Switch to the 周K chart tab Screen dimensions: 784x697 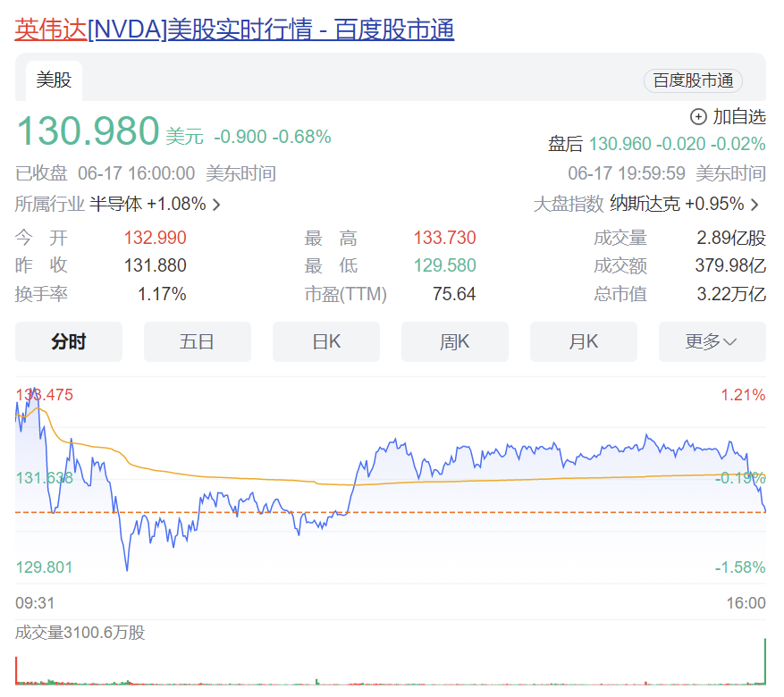[x=454, y=341]
